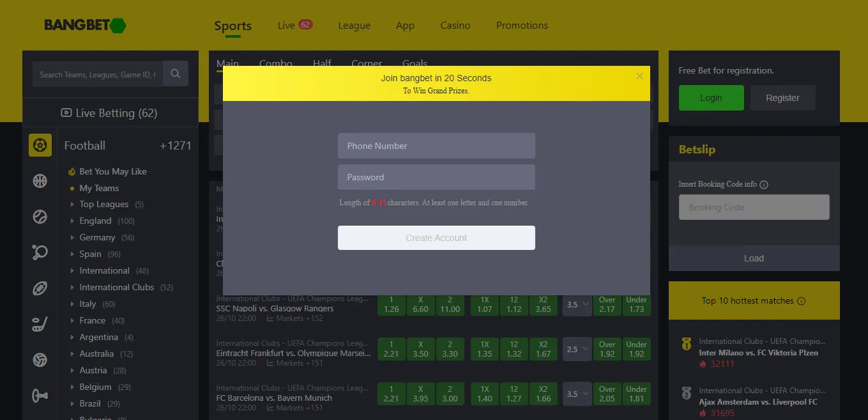Bet draw 3.50 on Frankfurt vs Marseille
The height and width of the screenshot is (420, 868).
tap(421, 349)
